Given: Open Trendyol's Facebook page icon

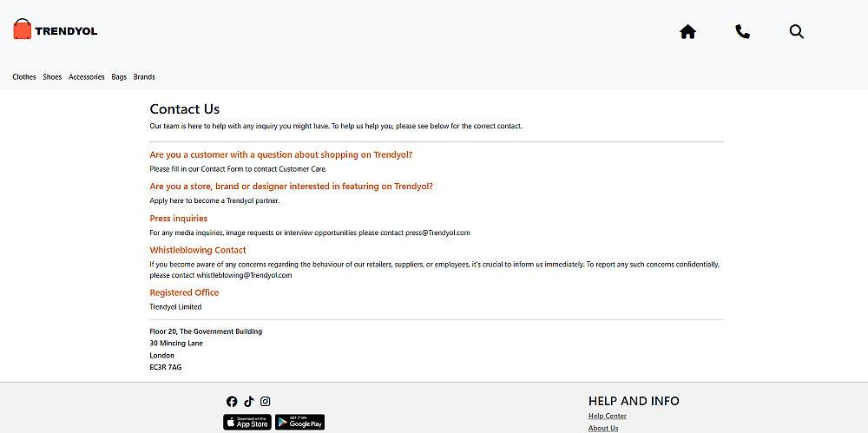Looking at the screenshot, I should pos(232,402).
